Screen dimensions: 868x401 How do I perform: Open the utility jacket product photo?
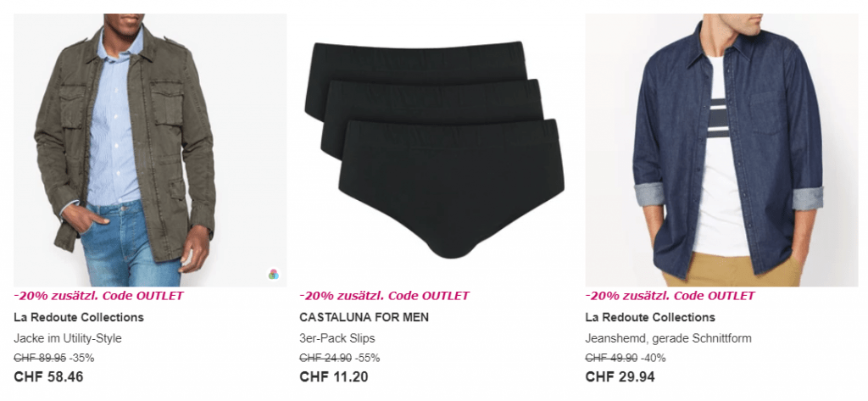coord(150,150)
